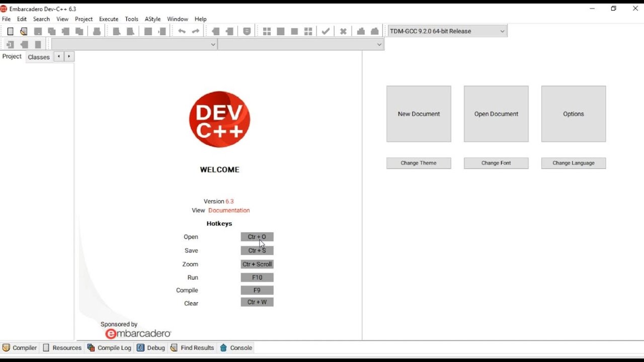
Task: Click the Open file toolbar icon
Action: click(24, 31)
